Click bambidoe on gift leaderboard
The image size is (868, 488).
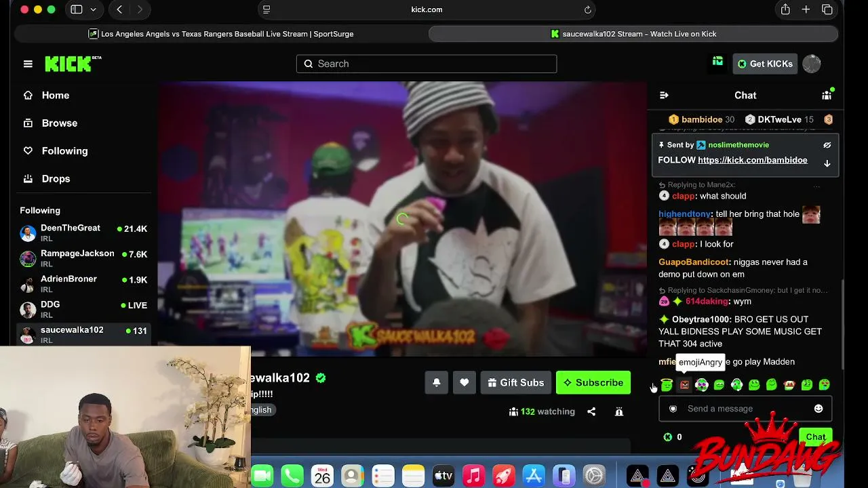point(702,120)
